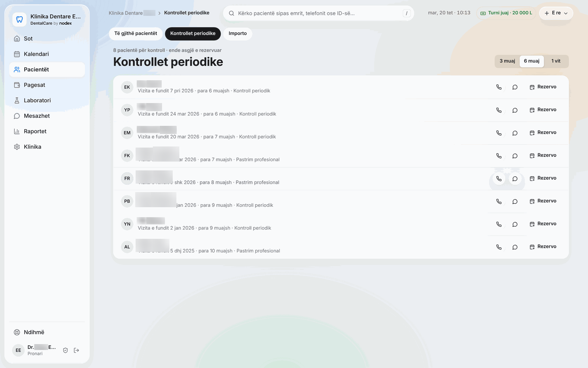This screenshot has height=368, width=588.
Task: Open Mesazhet in sidebar
Action: click(47, 116)
